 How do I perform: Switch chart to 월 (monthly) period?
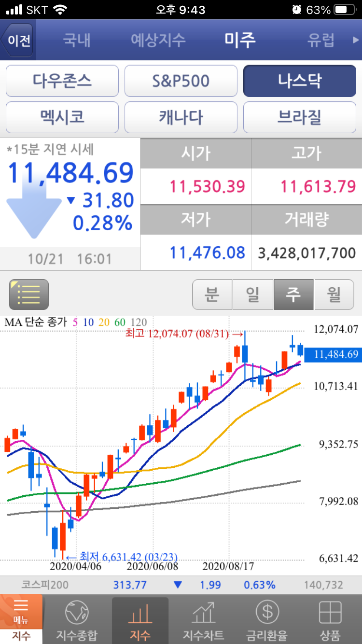(x=334, y=294)
